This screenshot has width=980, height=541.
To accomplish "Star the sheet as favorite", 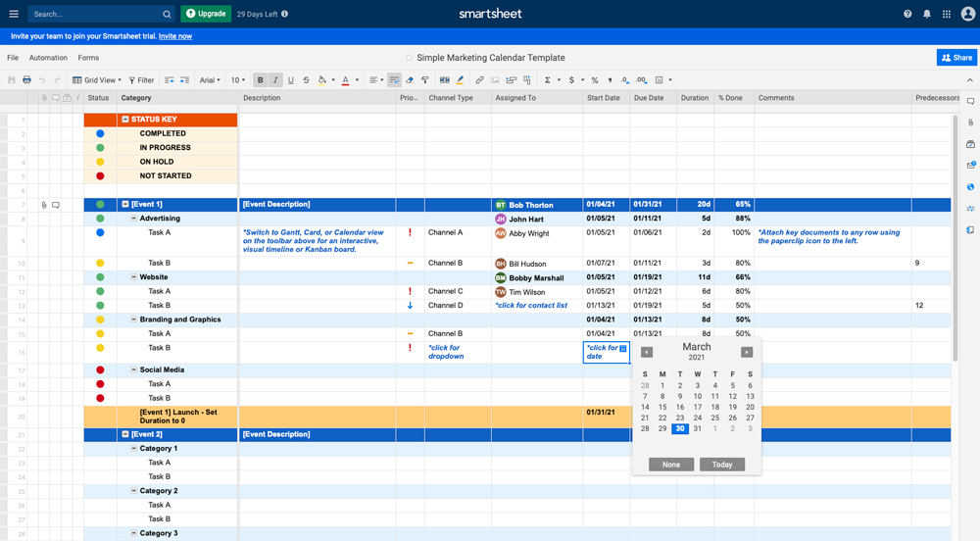I will [x=409, y=58].
